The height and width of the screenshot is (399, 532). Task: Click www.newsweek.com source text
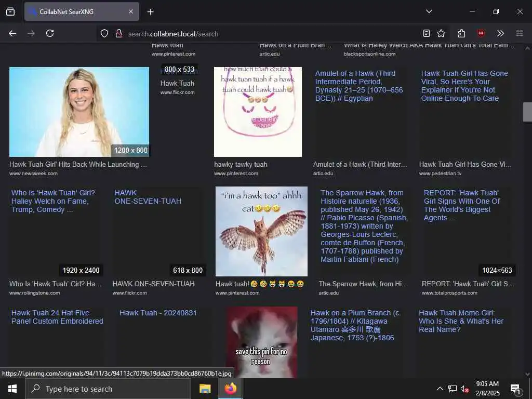33,174
